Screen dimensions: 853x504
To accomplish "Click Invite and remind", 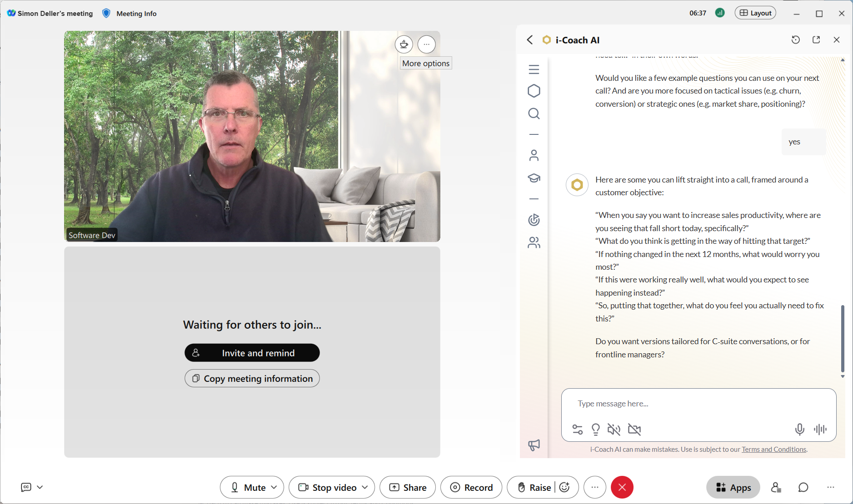I will (x=252, y=353).
